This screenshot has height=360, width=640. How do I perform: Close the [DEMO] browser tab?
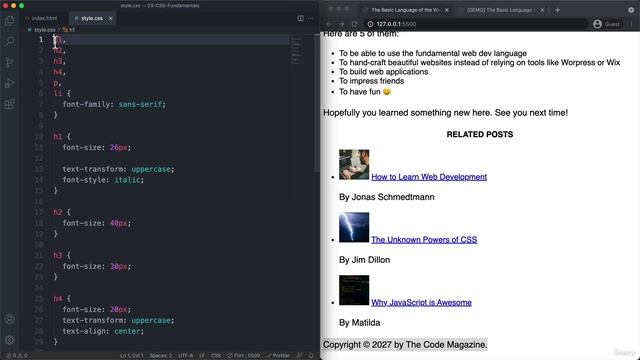[542, 10]
